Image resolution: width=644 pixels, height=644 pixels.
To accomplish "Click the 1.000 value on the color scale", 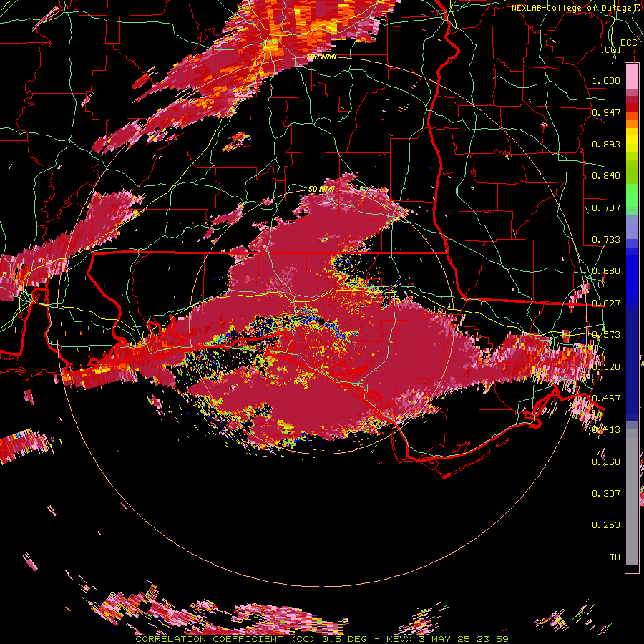I will click(606, 80).
